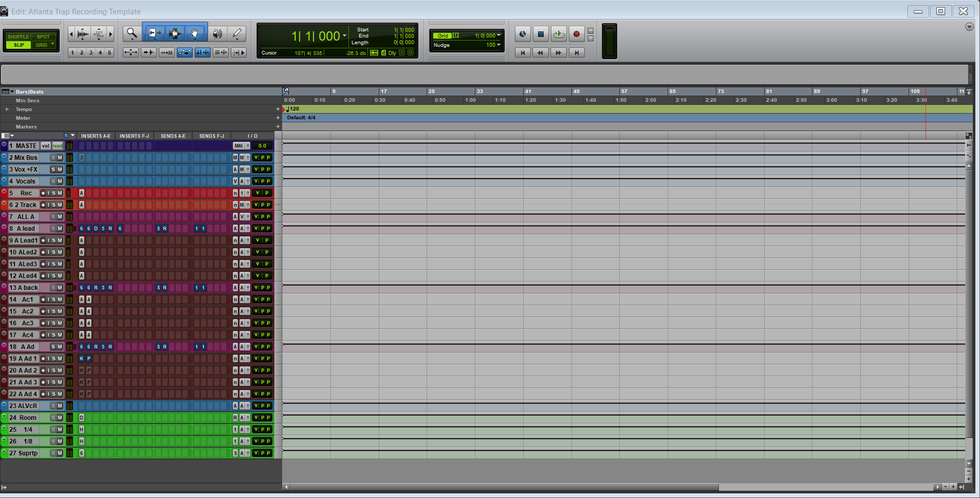980x498 pixels.
Task: Expand the Tempo ruler disclosure triangle
Action: (x=7, y=109)
